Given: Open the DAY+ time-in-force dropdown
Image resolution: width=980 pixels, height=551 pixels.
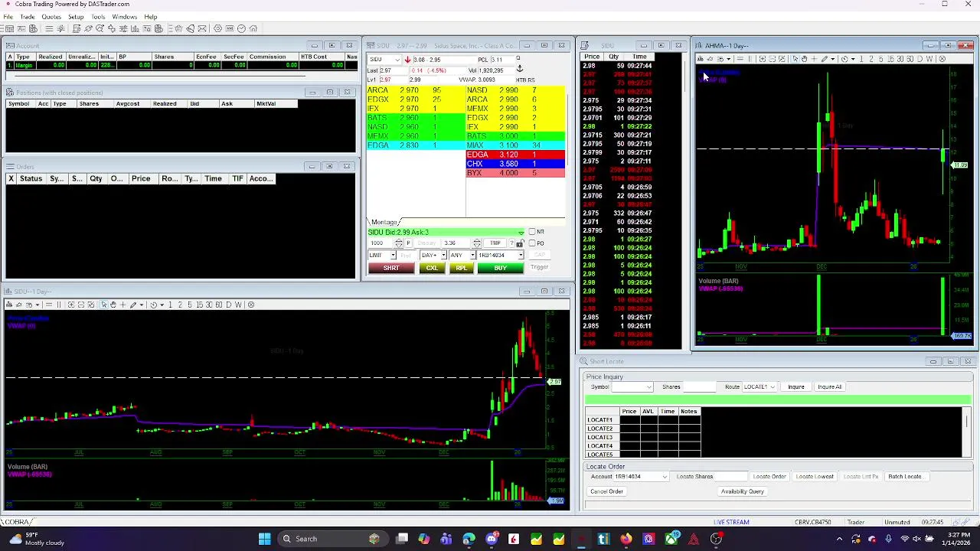Looking at the screenshot, I should (x=444, y=255).
